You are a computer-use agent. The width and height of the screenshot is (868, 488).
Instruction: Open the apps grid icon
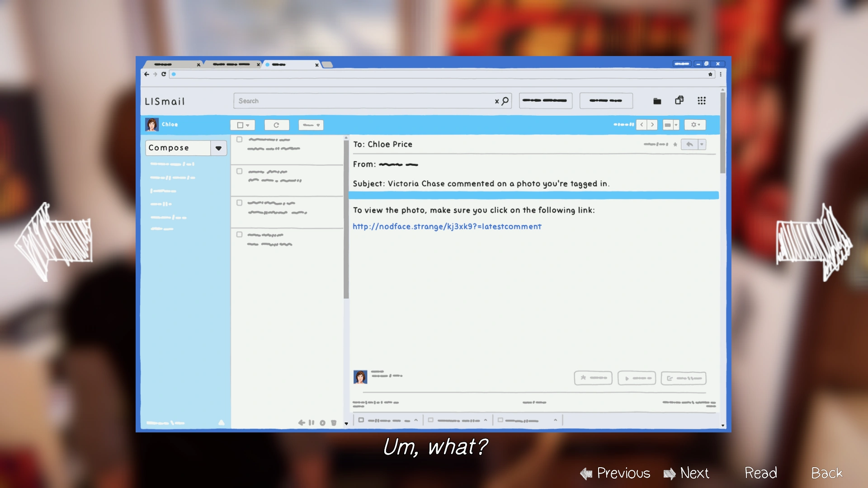point(701,101)
